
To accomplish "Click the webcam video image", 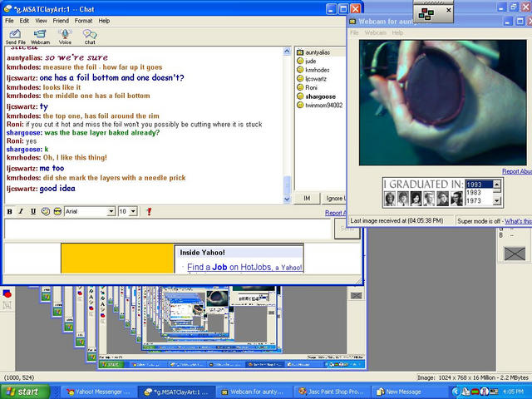I will 443,102.
